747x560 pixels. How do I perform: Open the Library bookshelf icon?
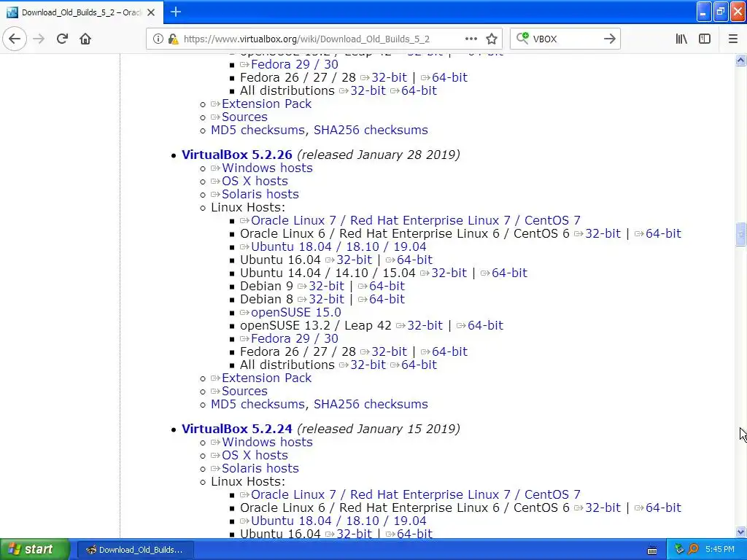point(681,39)
